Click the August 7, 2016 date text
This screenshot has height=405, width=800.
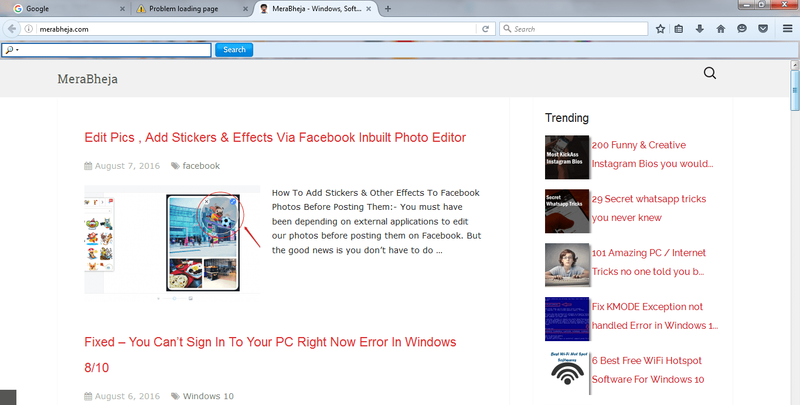point(127,166)
